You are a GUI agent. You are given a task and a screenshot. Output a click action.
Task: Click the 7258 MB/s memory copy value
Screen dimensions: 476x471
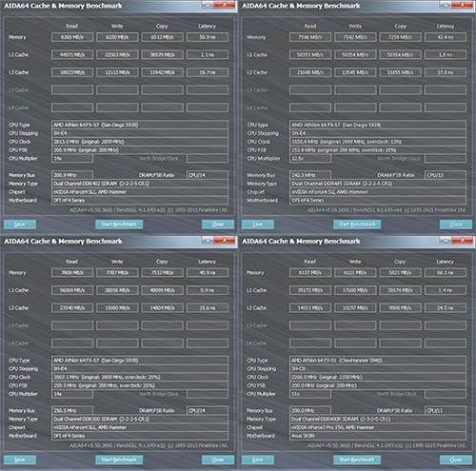(400, 37)
